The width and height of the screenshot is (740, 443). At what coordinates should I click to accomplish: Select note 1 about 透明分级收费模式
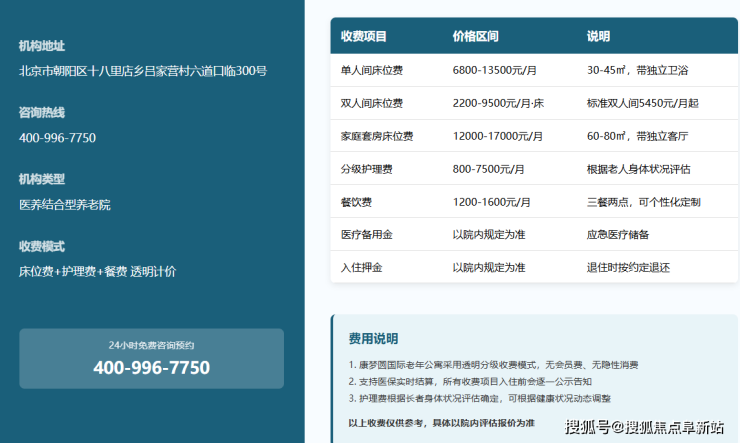tap(493, 365)
